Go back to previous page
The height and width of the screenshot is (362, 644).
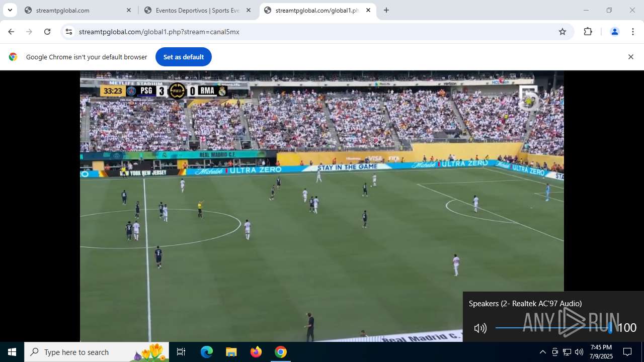[11, 32]
